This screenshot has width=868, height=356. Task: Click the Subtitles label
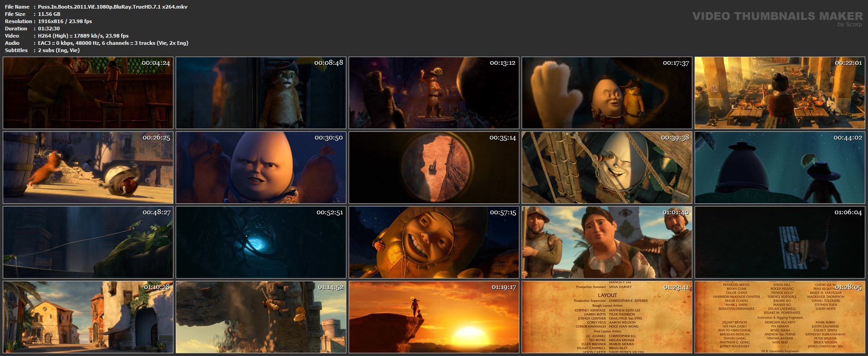(16, 50)
